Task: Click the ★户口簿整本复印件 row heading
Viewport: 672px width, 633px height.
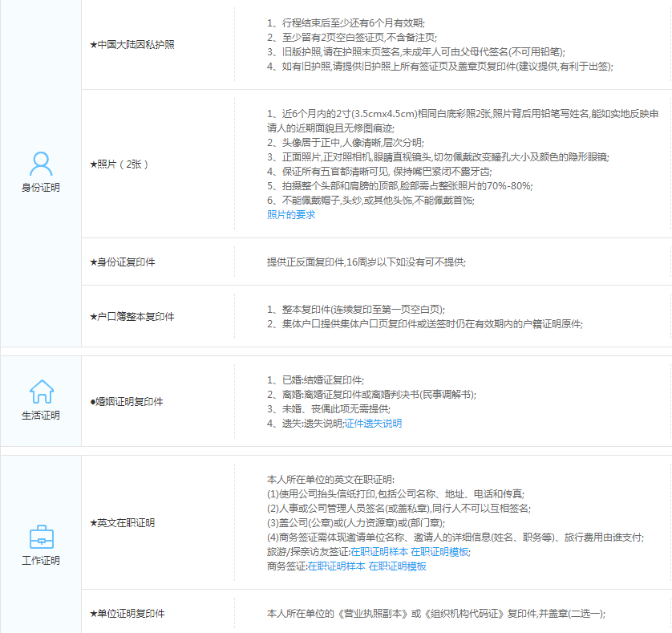Action: pyautogui.click(x=132, y=316)
